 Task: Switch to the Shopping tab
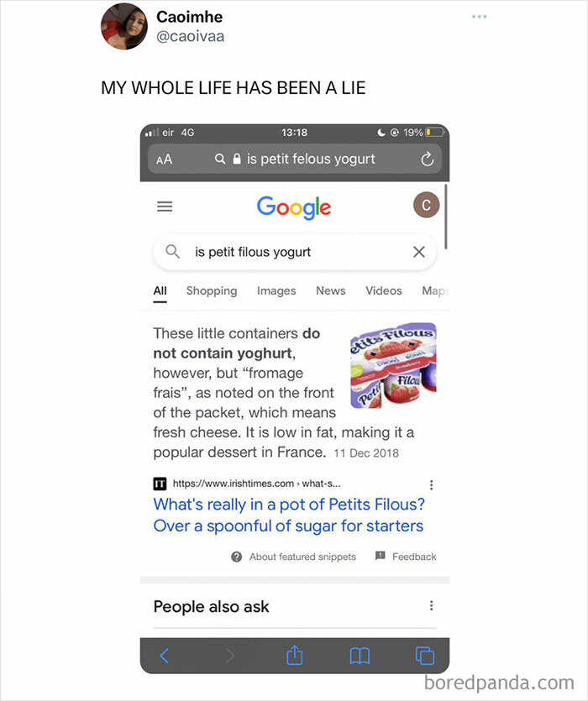(212, 290)
